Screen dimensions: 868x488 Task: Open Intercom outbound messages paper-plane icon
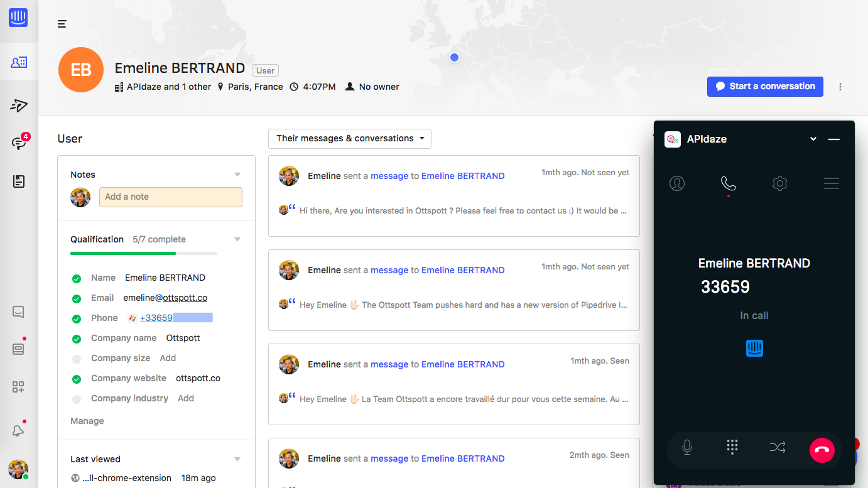pyautogui.click(x=19, y=105)
